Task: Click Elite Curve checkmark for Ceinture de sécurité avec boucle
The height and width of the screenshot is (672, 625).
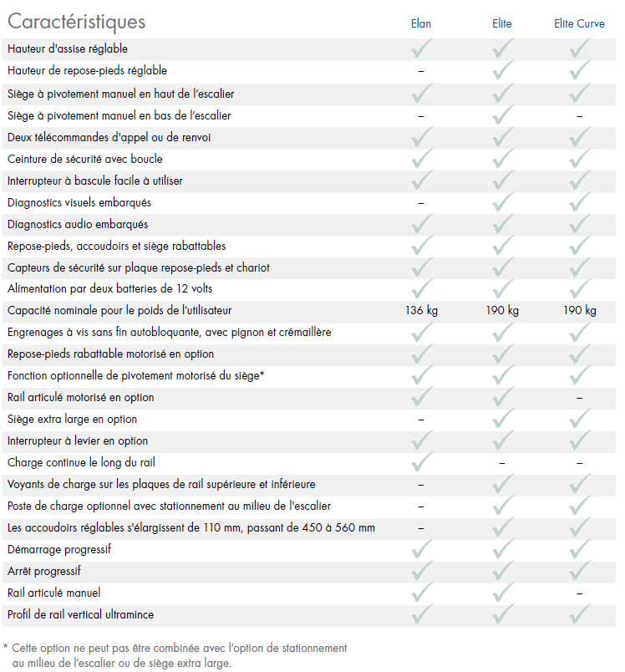Action: click(580, 159)
